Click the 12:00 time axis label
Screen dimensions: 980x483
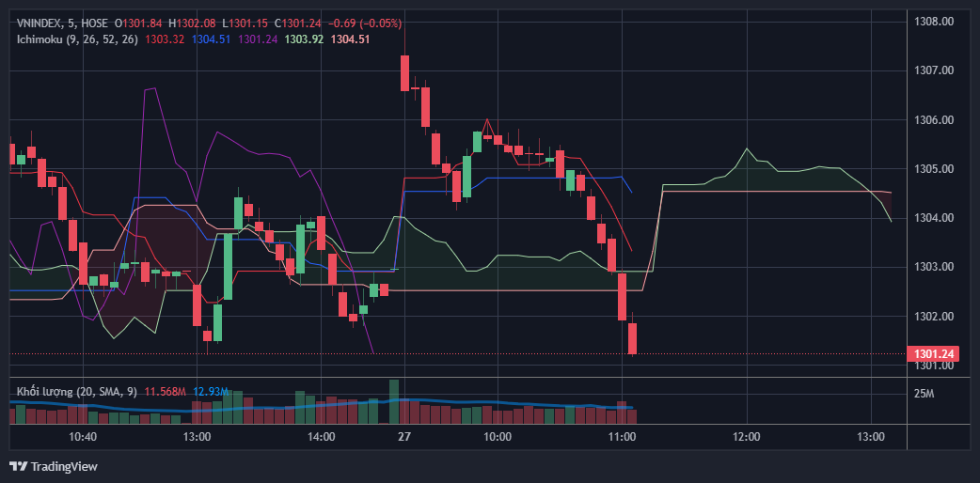click(x=747, y=437)
